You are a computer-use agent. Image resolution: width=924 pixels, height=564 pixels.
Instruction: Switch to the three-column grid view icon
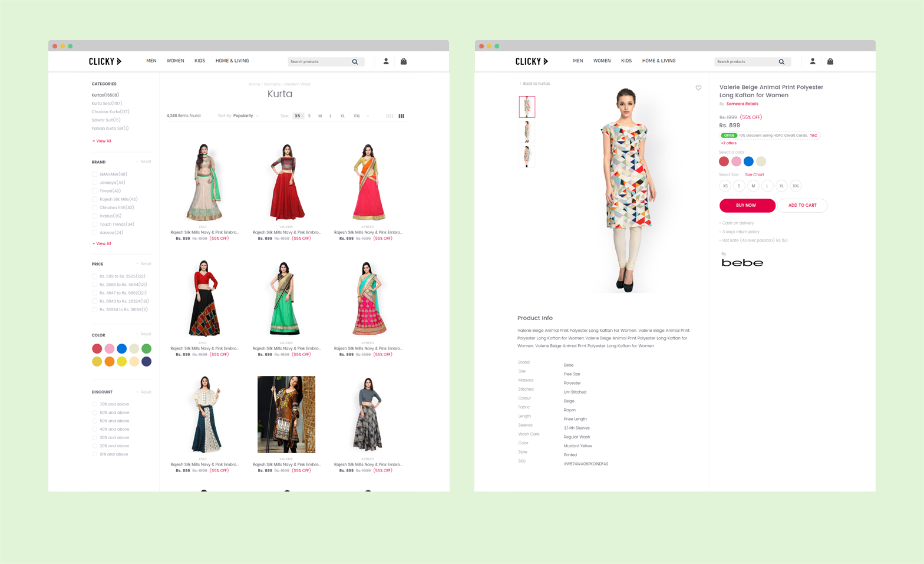[401, 116]
